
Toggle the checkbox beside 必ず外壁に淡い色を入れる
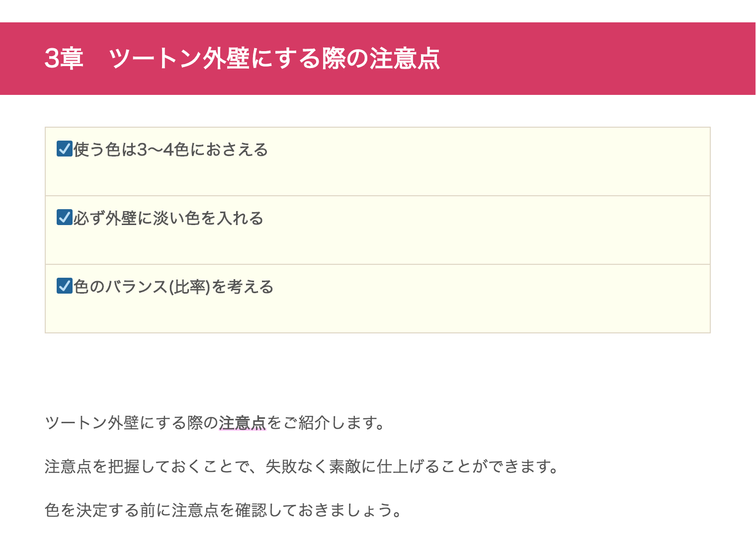click(x=65, y=218)
